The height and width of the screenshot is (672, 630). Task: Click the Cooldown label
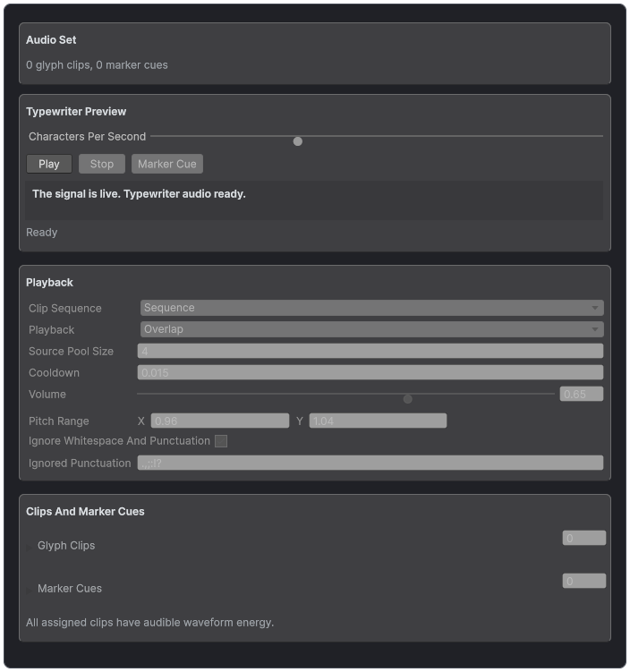(54, 373)
